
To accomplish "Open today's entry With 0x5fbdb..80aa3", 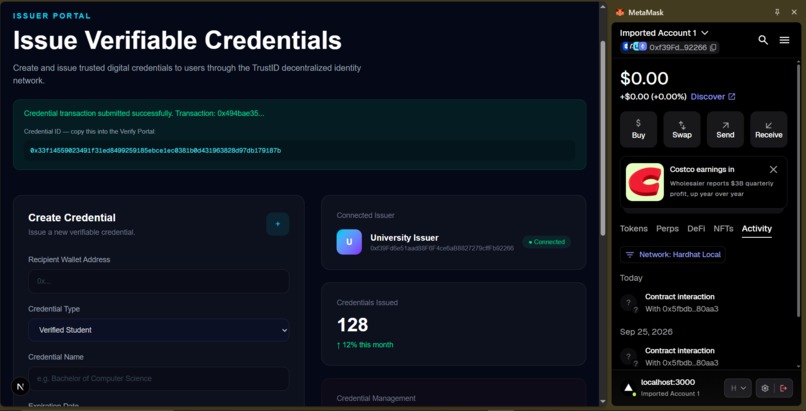I will [x=682, y=309].
